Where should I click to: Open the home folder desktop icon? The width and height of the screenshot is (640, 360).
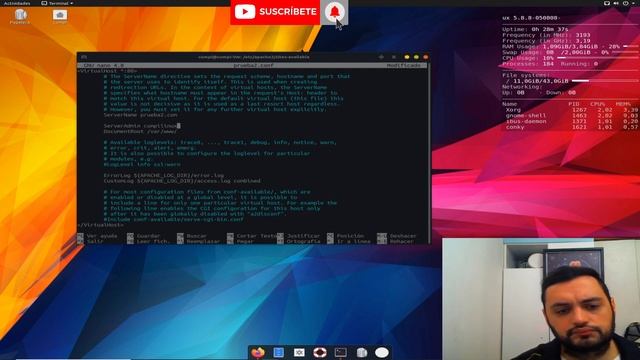coord(60,16)
